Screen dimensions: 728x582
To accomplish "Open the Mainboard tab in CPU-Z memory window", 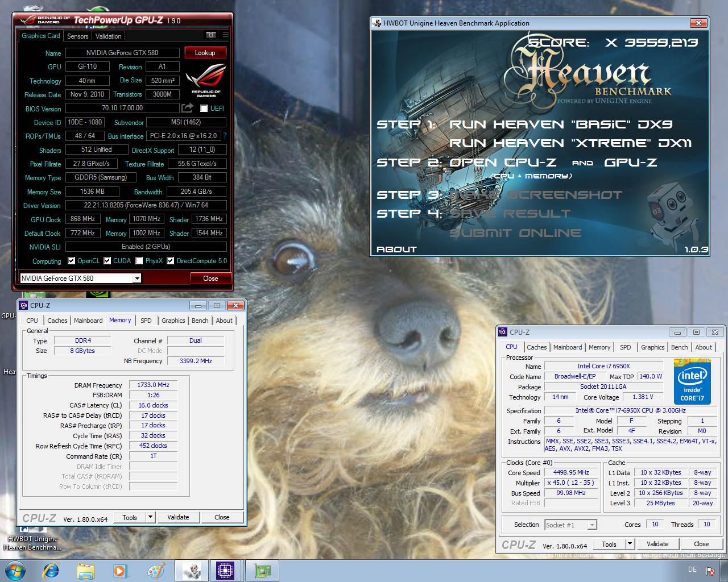I will [x=88, y=321].
